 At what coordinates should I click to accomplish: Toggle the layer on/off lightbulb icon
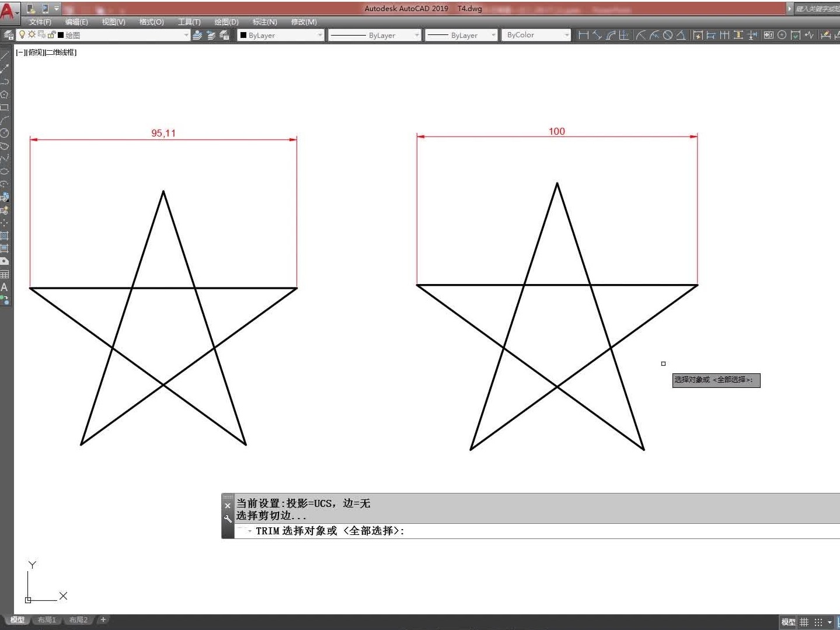pos(22,35)
